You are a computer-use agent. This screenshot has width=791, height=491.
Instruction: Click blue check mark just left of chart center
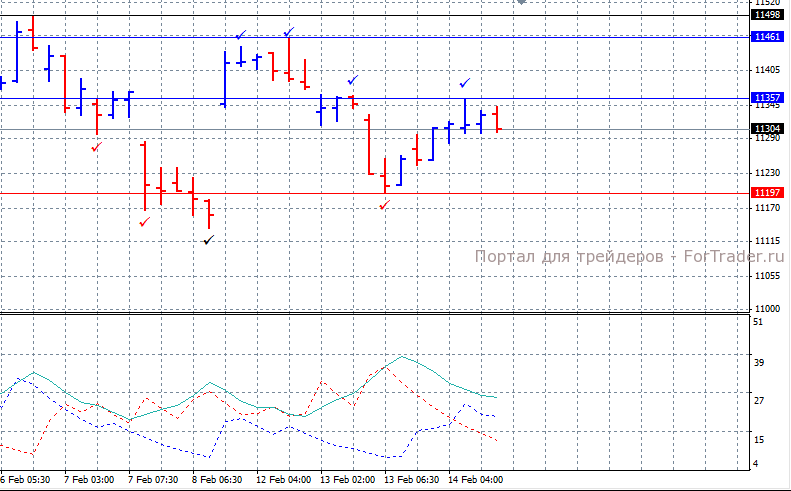352,80
